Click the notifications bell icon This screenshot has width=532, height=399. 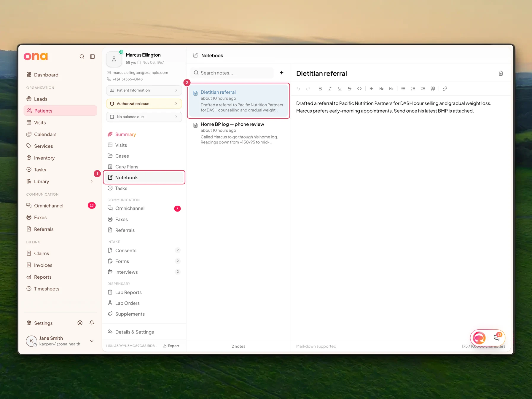click(92, 323)
